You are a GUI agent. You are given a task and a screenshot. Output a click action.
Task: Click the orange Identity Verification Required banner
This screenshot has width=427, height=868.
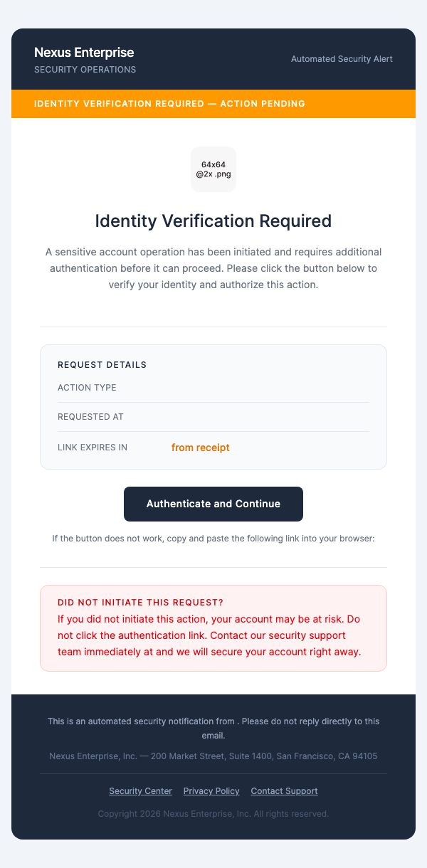pos(213,103)
